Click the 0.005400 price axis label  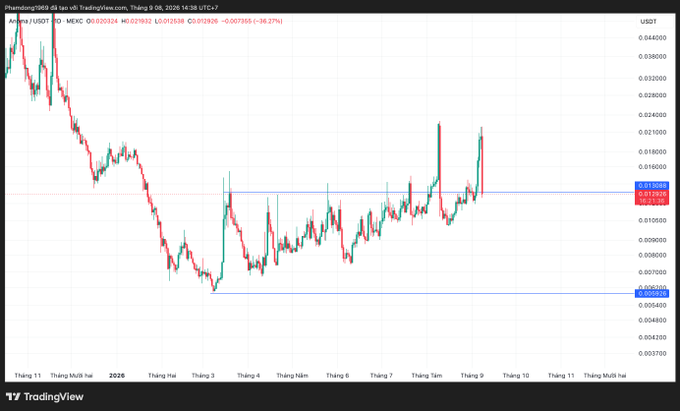pos(652,305)
